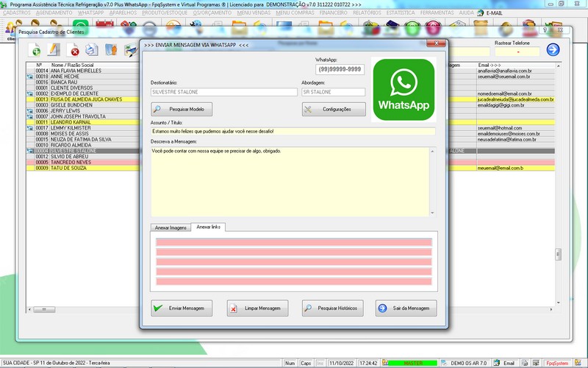Click the Email column header

tap(490, 65)
